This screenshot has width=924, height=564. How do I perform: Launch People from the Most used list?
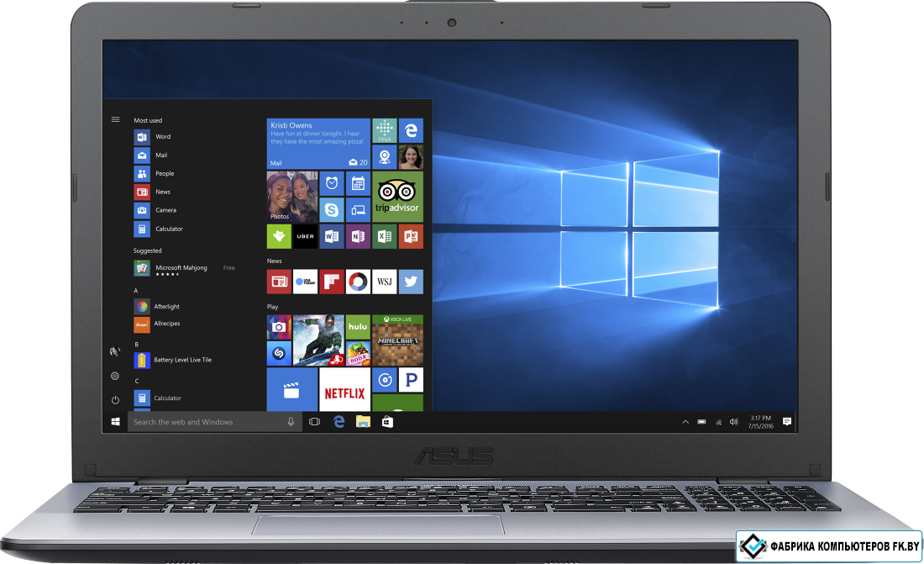(x=155, y=173)
